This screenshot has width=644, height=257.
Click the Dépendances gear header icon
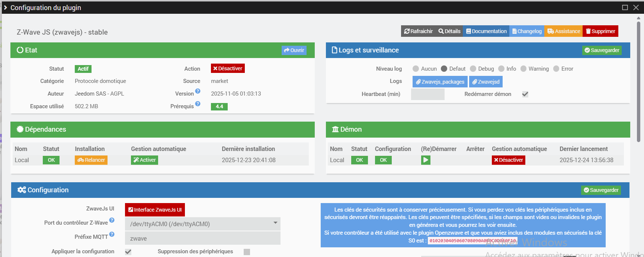tap(20, 129)
